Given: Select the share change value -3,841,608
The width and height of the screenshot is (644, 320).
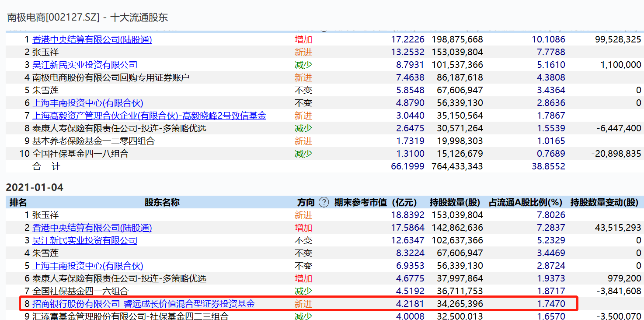Looking at the screenshot, I should click(619, 291).
